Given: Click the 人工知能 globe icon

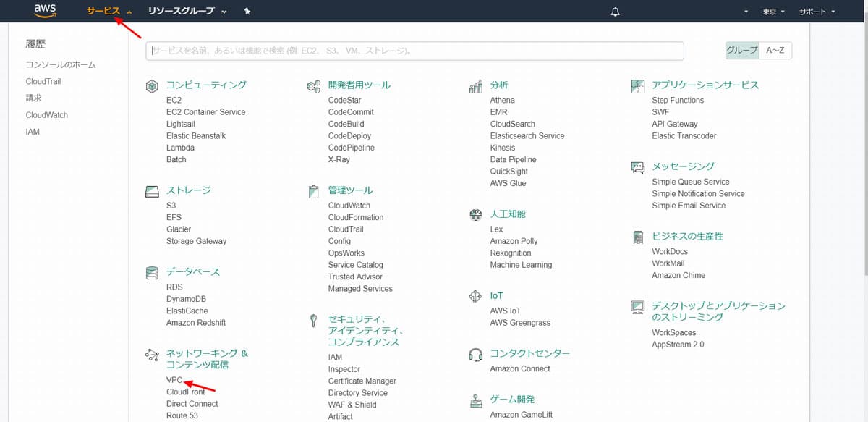Looking at the screenshot, I should 475,215.
